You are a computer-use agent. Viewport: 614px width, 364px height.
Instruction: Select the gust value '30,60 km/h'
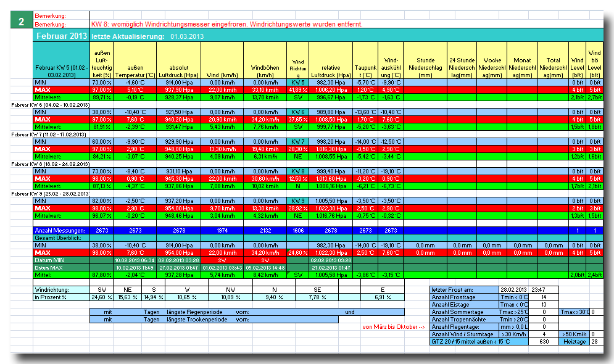tap(265, 179)
